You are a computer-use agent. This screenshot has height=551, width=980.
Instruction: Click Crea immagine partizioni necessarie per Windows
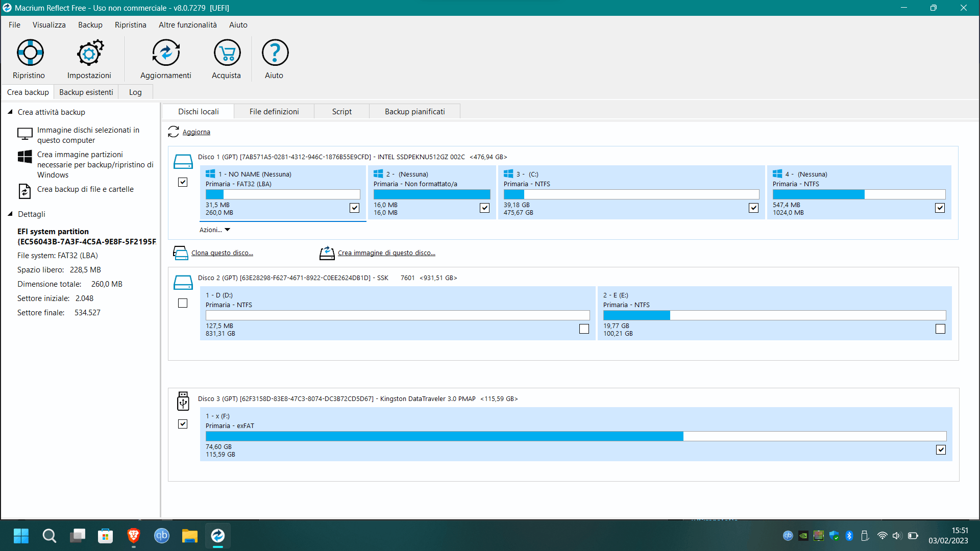95,165
